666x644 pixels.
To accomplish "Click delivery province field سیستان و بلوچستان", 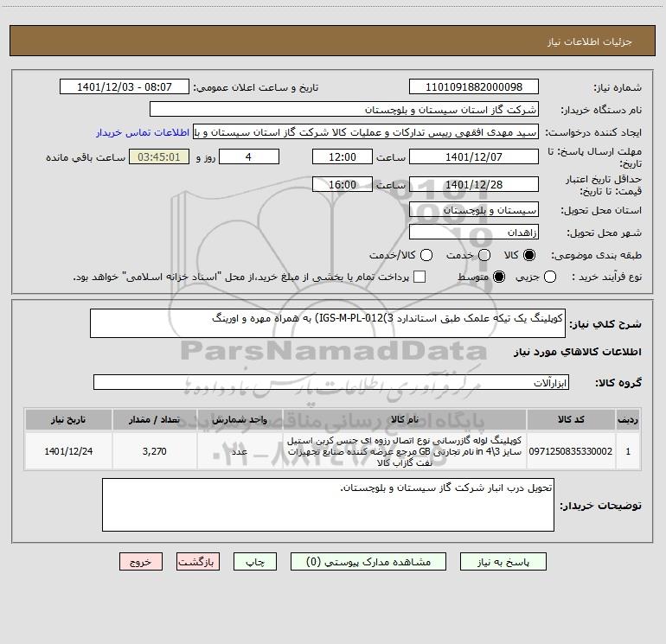I will click(474, 210).
